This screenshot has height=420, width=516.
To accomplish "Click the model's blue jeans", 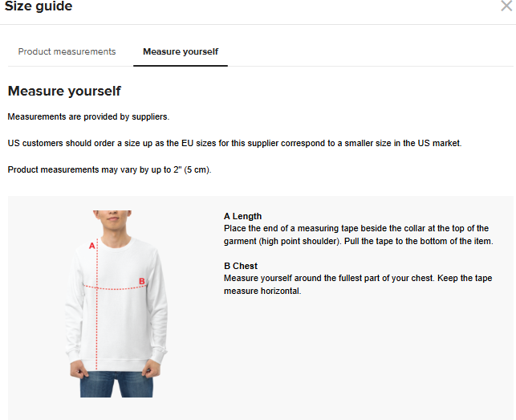I will [116, 384].
